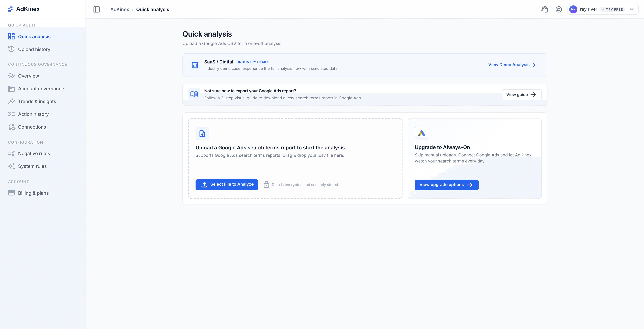Click the Overview sidebar icon
The width and height of the screenshot is (644, 329).
pos(11,76)
